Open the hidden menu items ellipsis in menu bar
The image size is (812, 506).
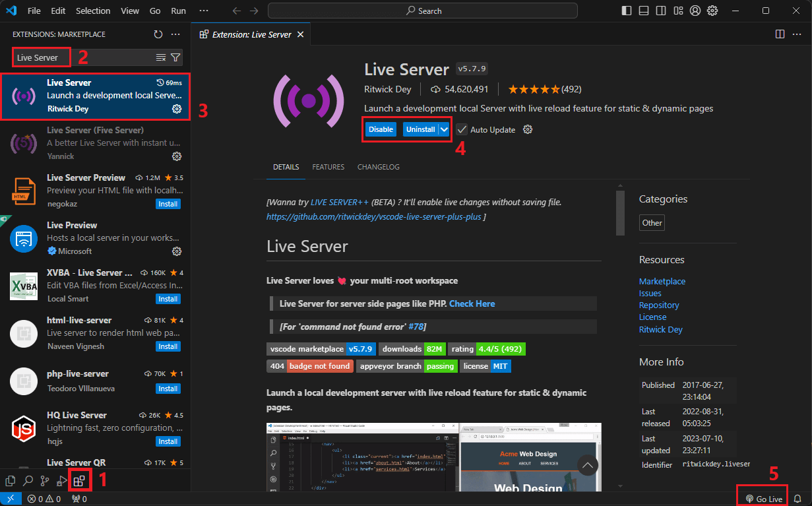(204, 11)
